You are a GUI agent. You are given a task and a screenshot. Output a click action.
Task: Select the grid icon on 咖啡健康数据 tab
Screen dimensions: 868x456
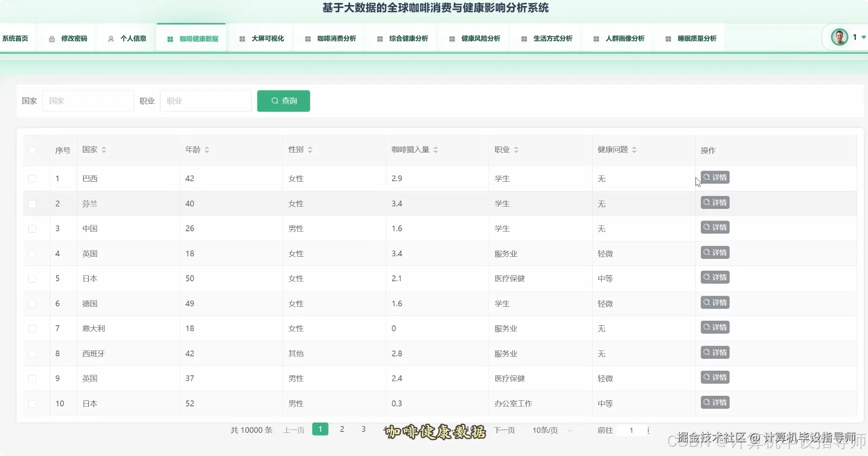(170, 39)
